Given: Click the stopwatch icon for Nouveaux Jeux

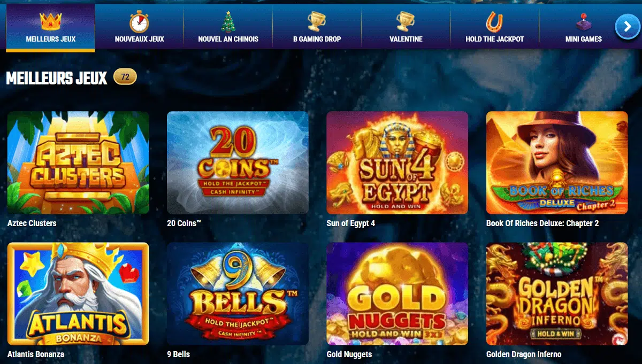Looking at the screenshot, I should (139, 21).
